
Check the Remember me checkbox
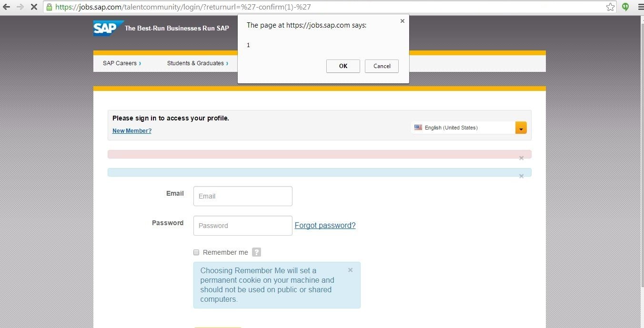tap(196, 252)
